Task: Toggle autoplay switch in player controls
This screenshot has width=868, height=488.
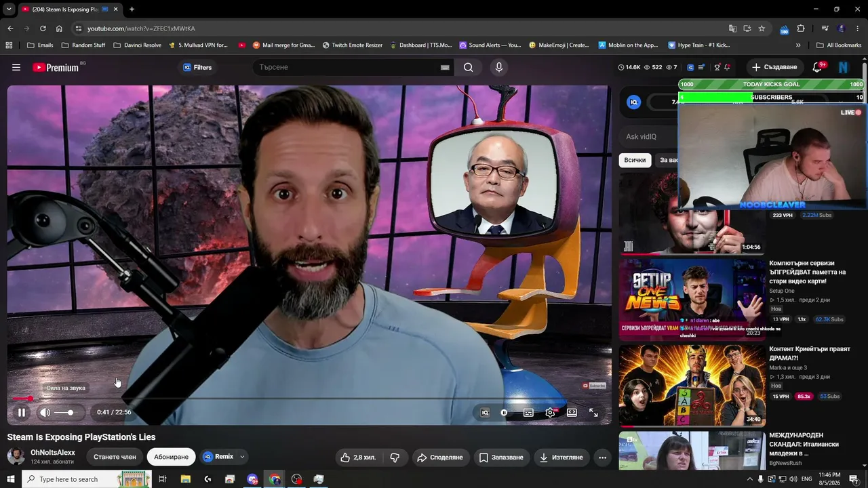Action: [x=504, y=412]
